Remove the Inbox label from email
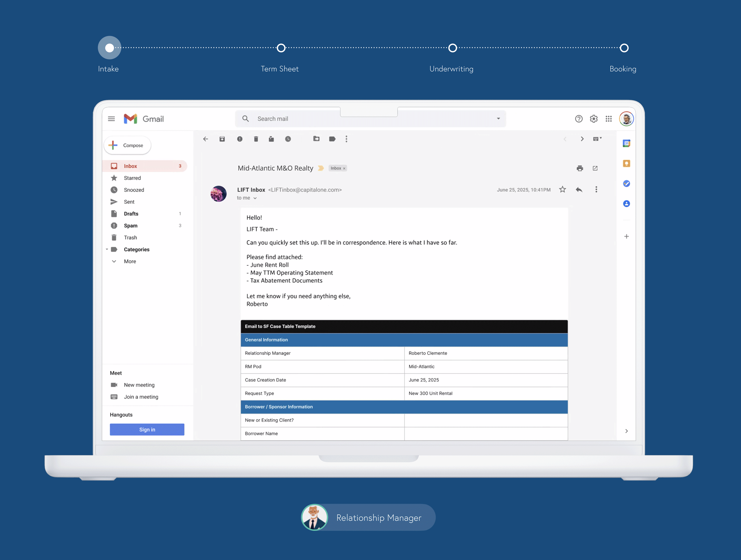The width and height of the screenshot is (741, 560). point(344,169)
